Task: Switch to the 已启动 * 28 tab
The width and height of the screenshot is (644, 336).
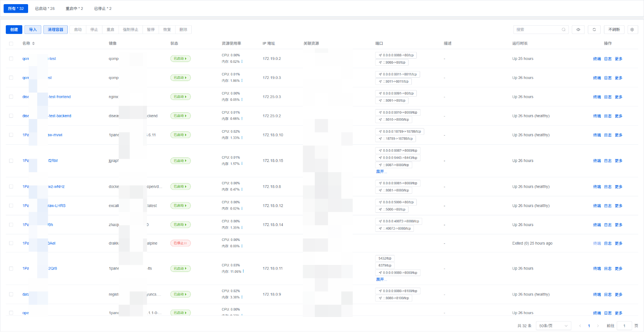Action: point(45,8)
